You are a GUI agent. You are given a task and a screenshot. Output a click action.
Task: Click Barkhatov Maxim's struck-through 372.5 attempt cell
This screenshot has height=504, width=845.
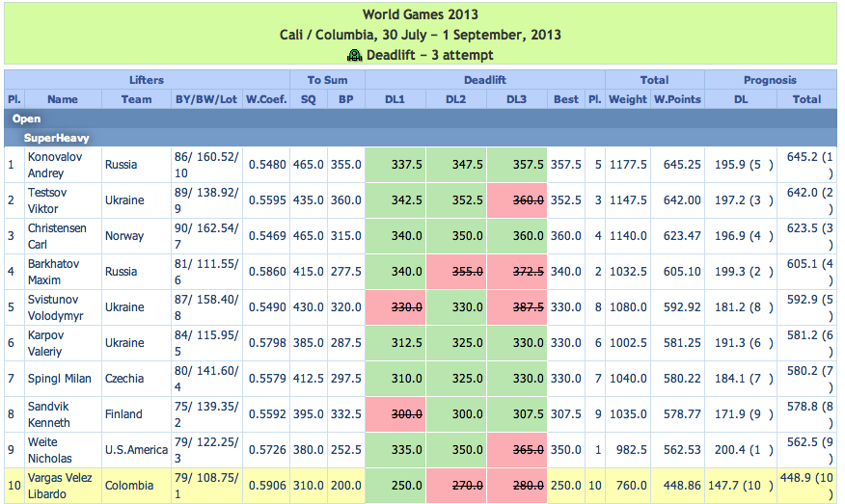pyautogui.click(x=516, y=272)
